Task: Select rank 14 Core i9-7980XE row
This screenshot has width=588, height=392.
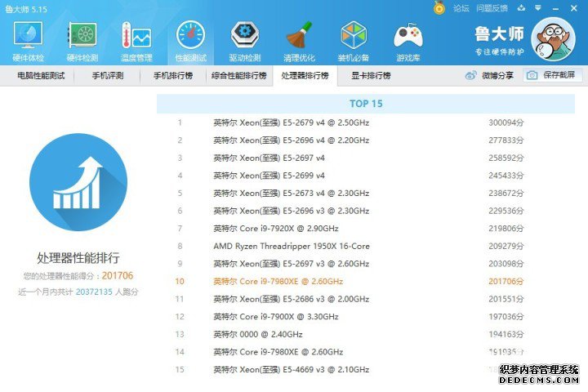Action: tap(366, 352)
